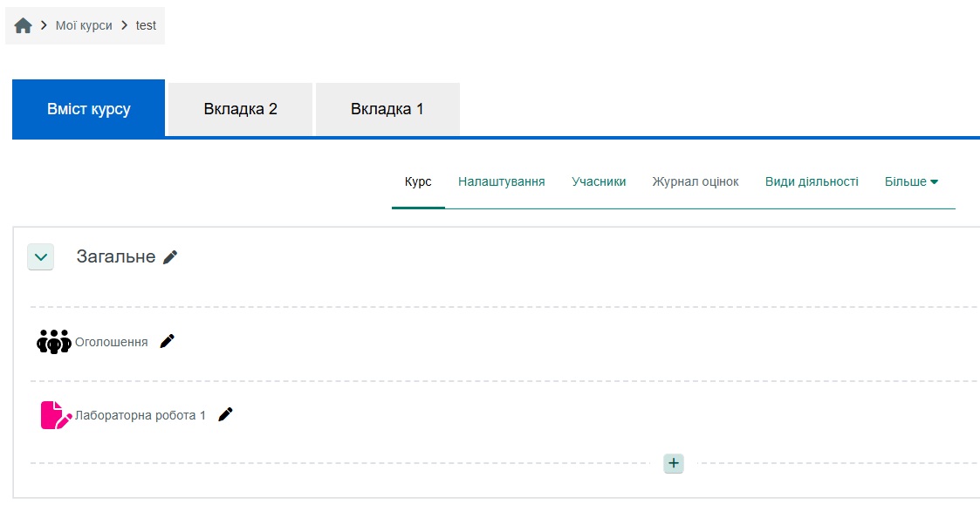Click the pink Лабораторна робота 1 assignment icon
Image resolution: width=980 pixels, height=505 pixels.
click(55, 415)
